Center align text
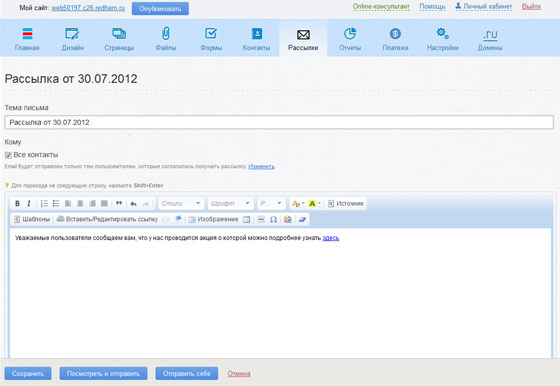The height and width of the screenshot is (386, 560). click(80, 204)
